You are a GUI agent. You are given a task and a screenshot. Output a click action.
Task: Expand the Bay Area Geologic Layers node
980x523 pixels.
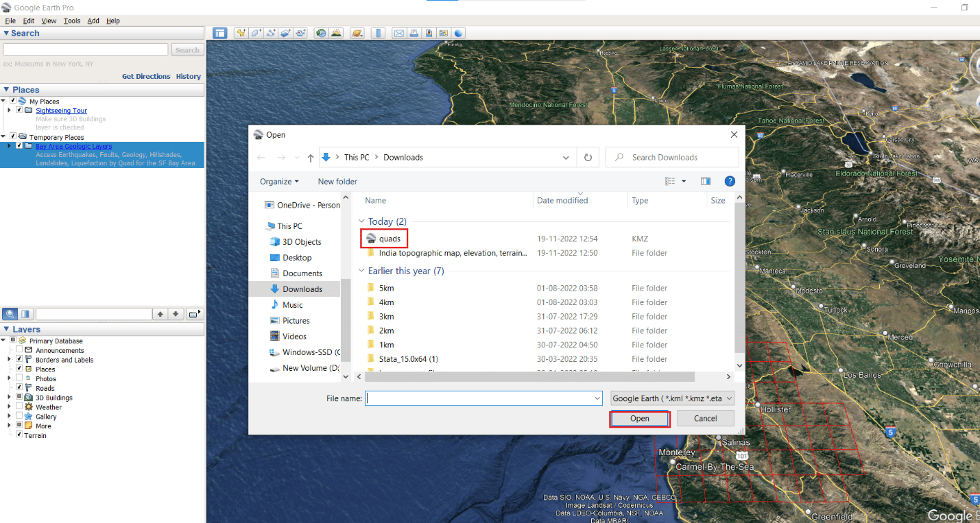pyautogui.click(x=10, y=146)
